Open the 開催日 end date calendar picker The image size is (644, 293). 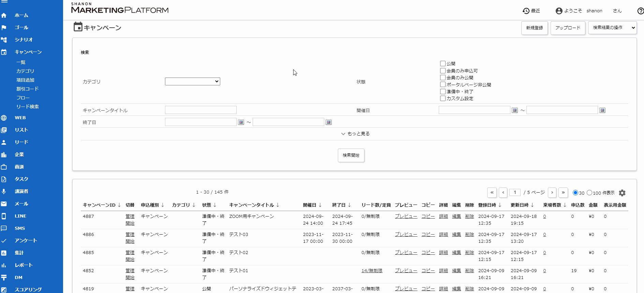point(602,110)
